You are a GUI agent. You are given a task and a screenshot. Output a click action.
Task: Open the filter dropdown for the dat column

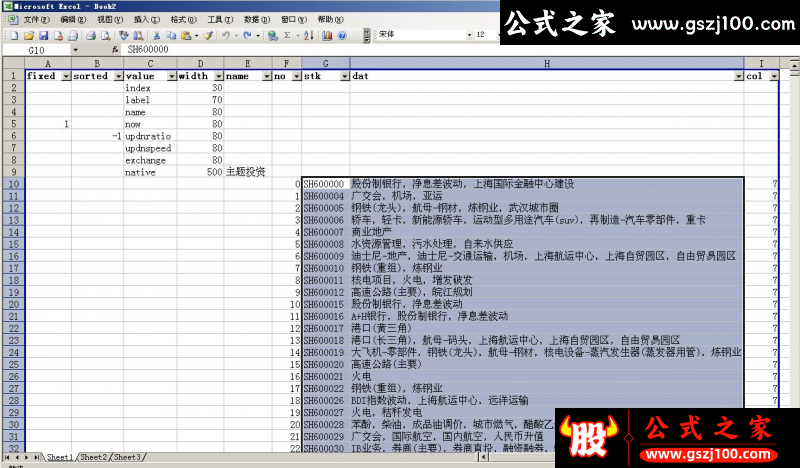(739, 76)
